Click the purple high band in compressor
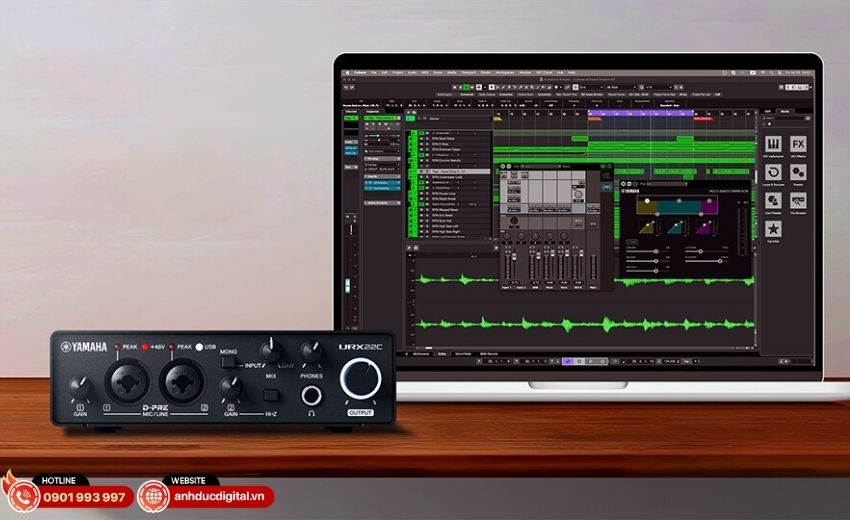850x520 pixels. (709, 206)
